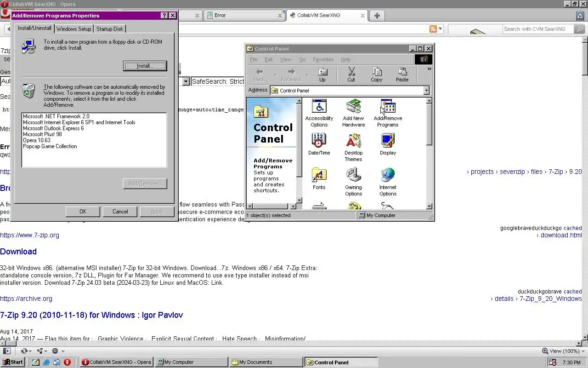Open the Forward button history dropdown arrow

307,75
